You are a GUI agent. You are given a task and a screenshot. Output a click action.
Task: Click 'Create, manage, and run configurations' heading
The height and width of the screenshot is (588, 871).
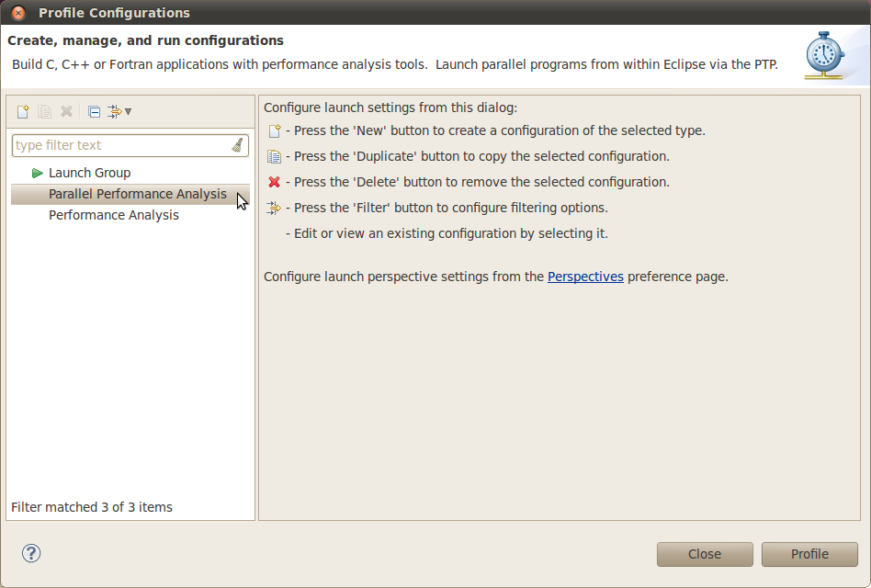tap(145, 40)
